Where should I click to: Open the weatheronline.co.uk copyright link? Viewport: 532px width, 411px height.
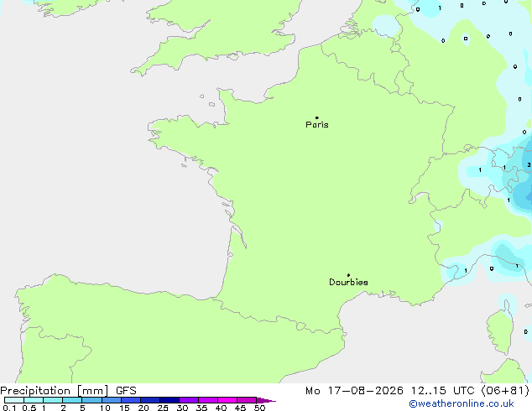(x=462, y=403)
